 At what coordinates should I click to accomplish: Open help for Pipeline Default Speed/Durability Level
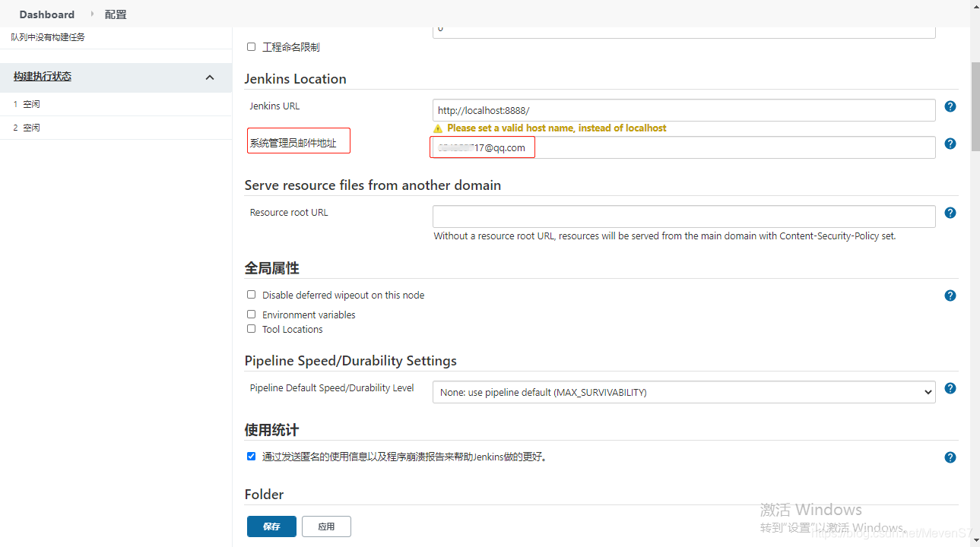tap(950, 388)
